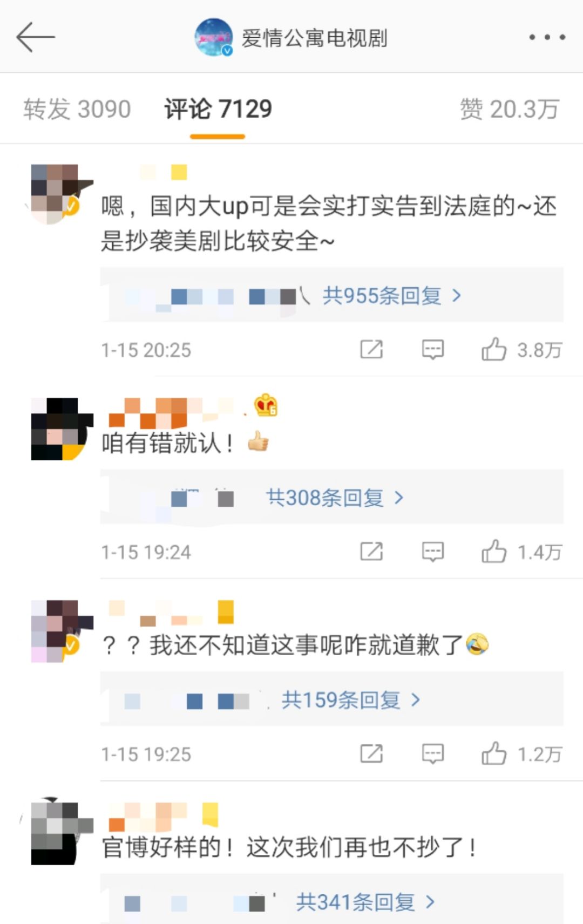Screen dimensions: 583x924
Task: Select the 评论 7129 tab
Action: 218,109
